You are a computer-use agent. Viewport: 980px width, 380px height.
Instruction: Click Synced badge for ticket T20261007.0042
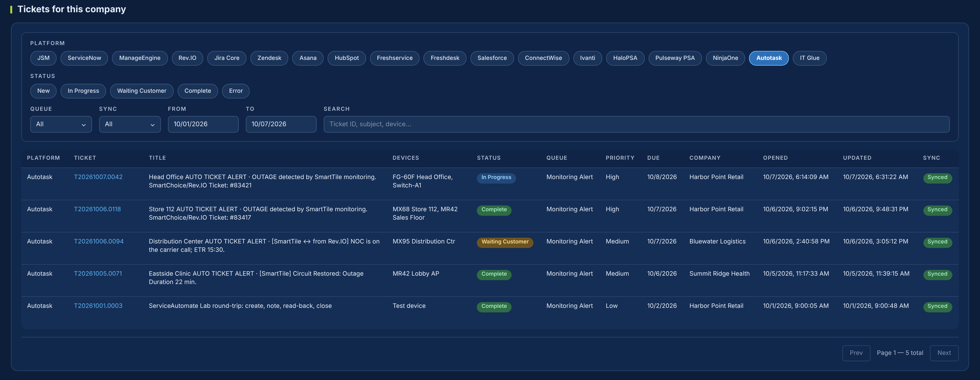(937, 178)
